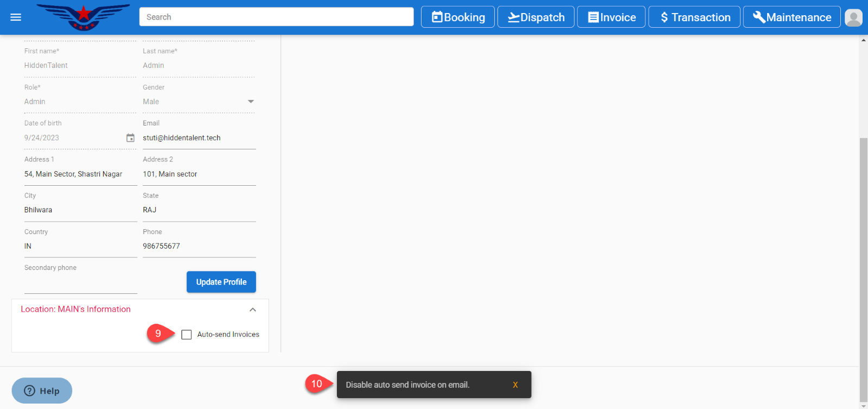
Task: Click the red step 10 marker
Action: point(316,384)
